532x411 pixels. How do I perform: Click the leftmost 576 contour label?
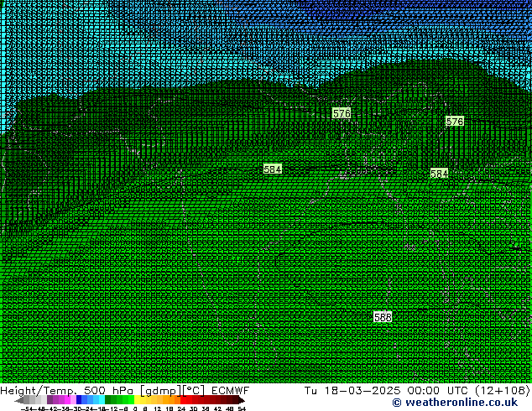pyautogui.click(x=342, y=113)
